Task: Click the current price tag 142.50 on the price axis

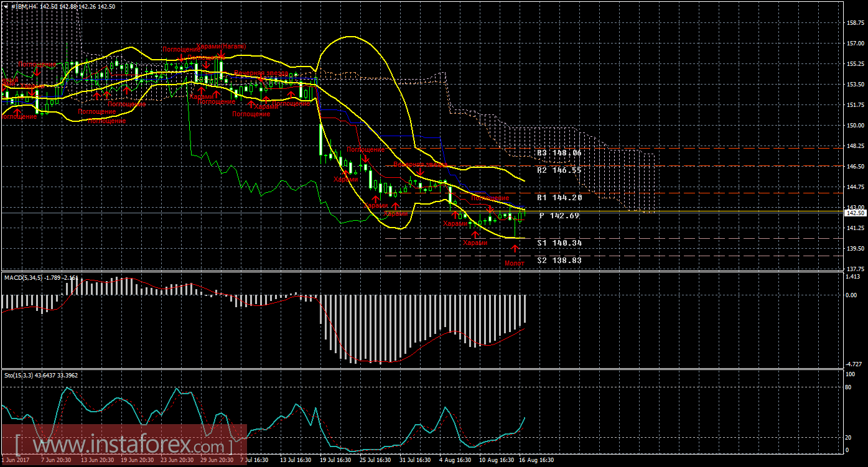Action: pos(856,213)
